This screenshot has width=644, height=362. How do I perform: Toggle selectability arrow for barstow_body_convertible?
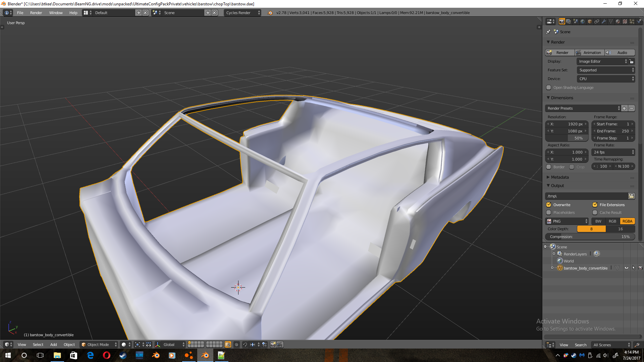[634, 268]
